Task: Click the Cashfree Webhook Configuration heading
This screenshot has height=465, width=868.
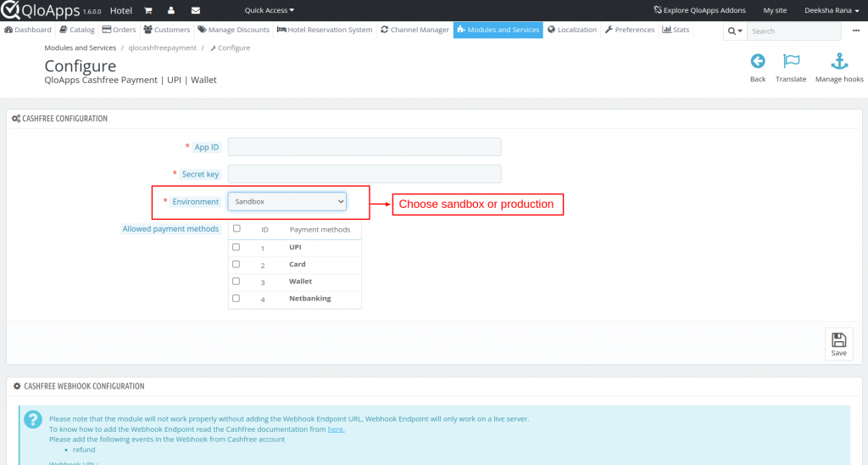Action: [x=84, y=386]
